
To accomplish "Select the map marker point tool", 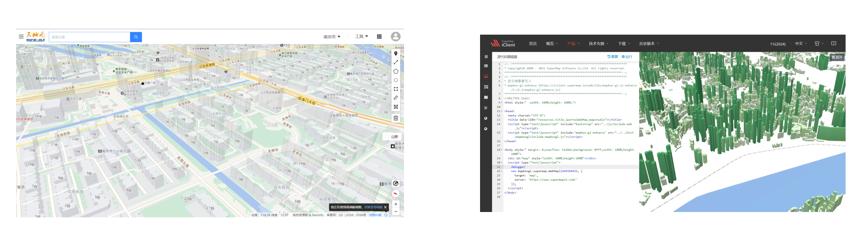I will (396, 54).
